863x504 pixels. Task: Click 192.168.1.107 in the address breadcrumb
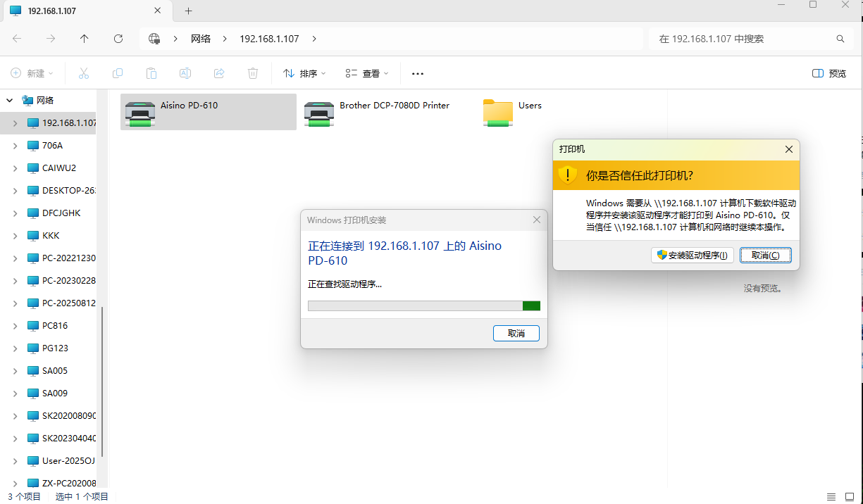click(x=269, y=39)
